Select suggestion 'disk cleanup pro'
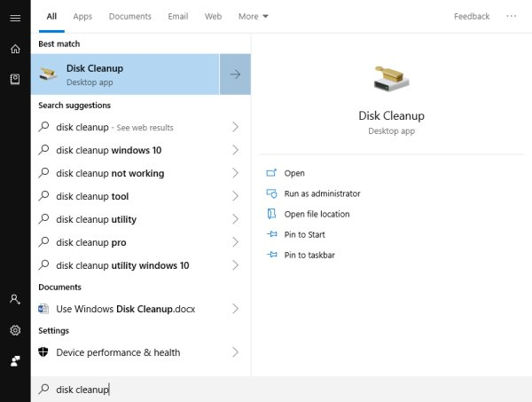532x402 pixels. pos(141,242)
